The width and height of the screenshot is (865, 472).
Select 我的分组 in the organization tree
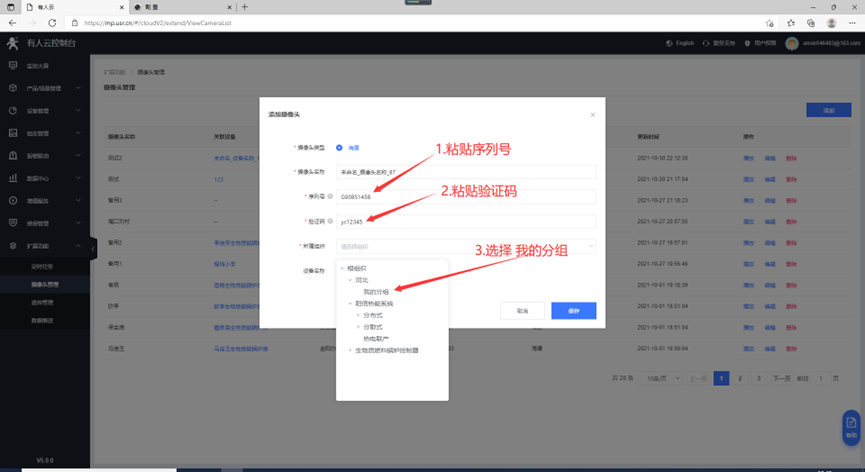click(x=376, y=292)
